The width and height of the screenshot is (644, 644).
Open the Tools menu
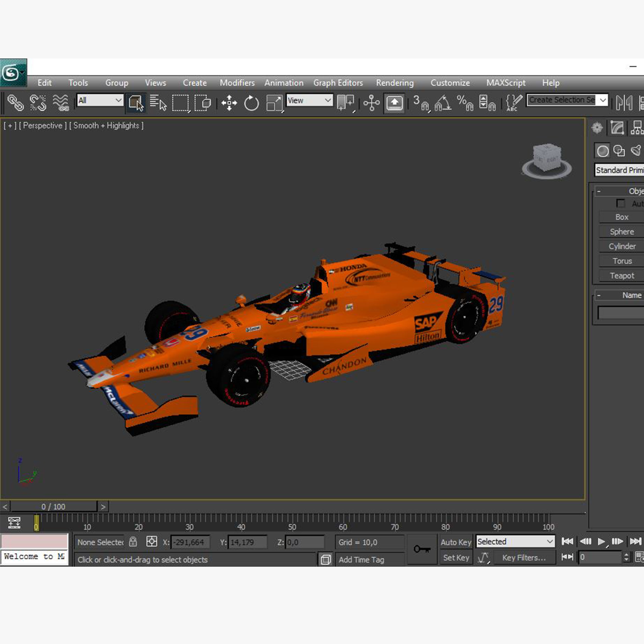pos(78,83)
